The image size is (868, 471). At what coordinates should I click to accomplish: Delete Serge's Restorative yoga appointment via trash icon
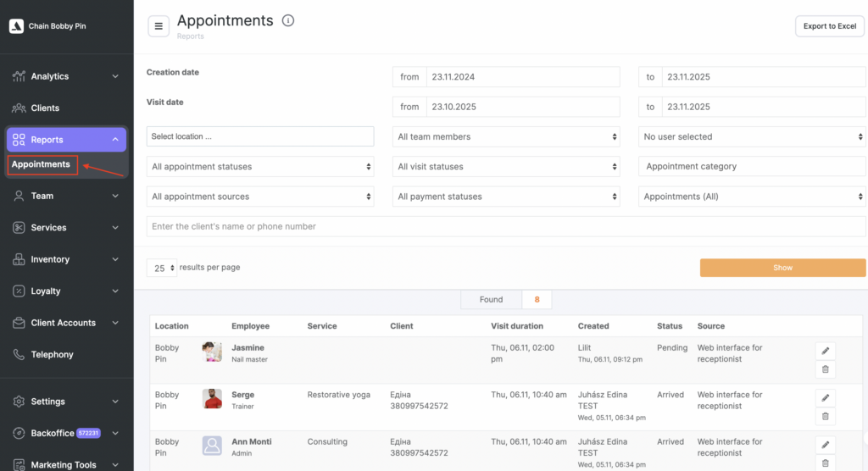826,416
